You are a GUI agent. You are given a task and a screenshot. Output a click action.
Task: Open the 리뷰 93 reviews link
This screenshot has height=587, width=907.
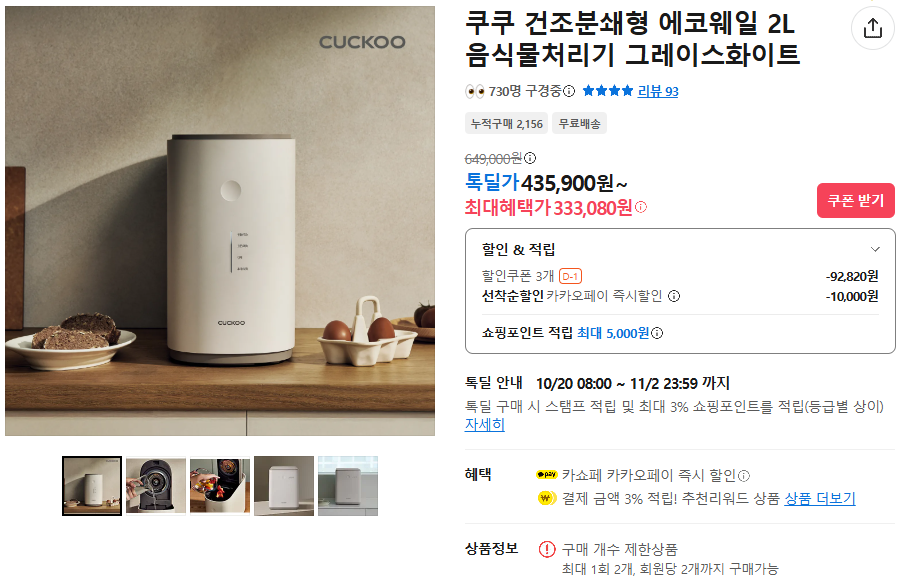tap(658, 91)
